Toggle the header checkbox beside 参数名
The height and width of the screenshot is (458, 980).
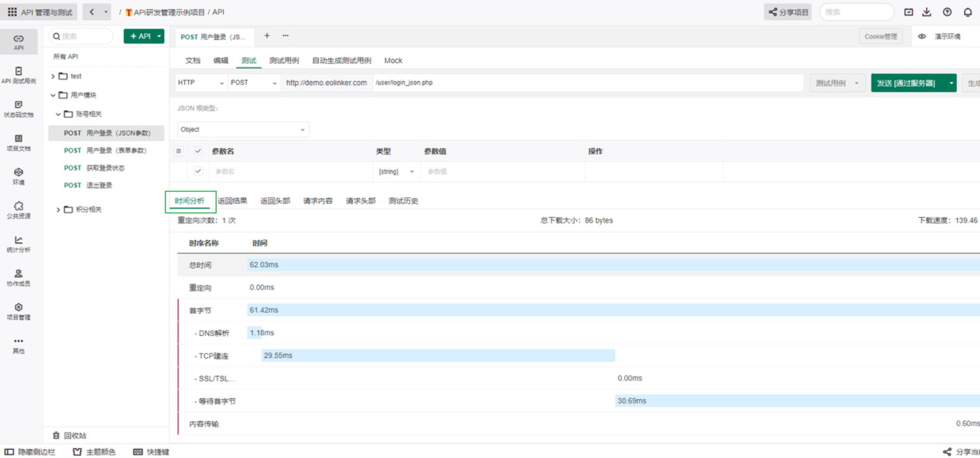pyautogui.click(x=198, y=151)
